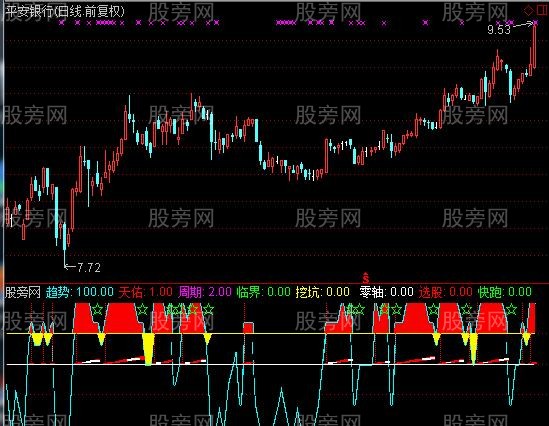Click the 天佑: 1.00 indicator value
549x426 pixels.
(x=145, y=292)
